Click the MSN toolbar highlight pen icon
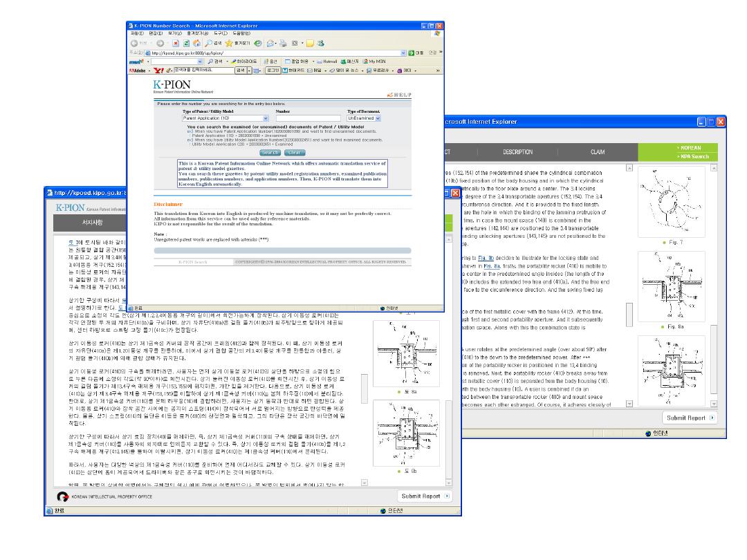 pos(234,62)
